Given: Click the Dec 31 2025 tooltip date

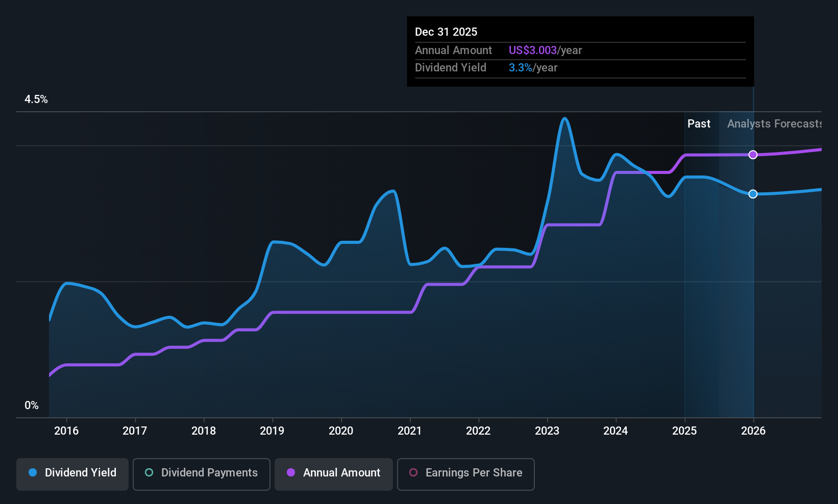Looking at the screenshot, I should (x=446, y=32).
